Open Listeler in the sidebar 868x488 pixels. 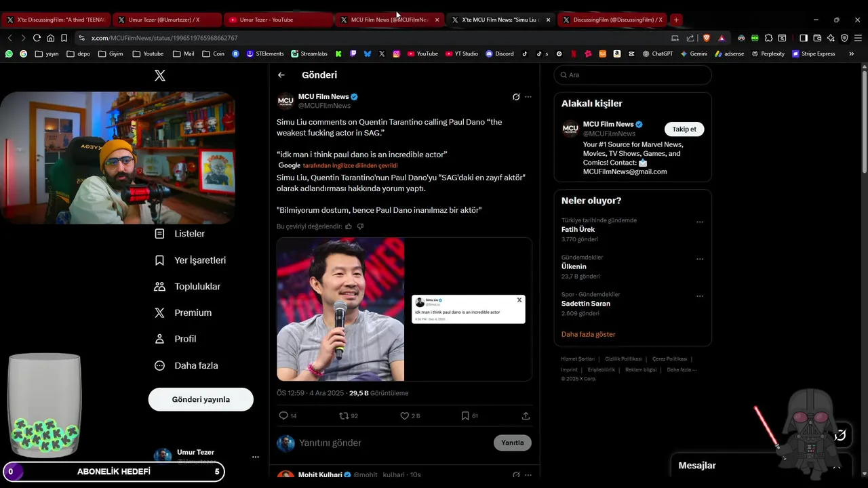click(x=180, y=234)
